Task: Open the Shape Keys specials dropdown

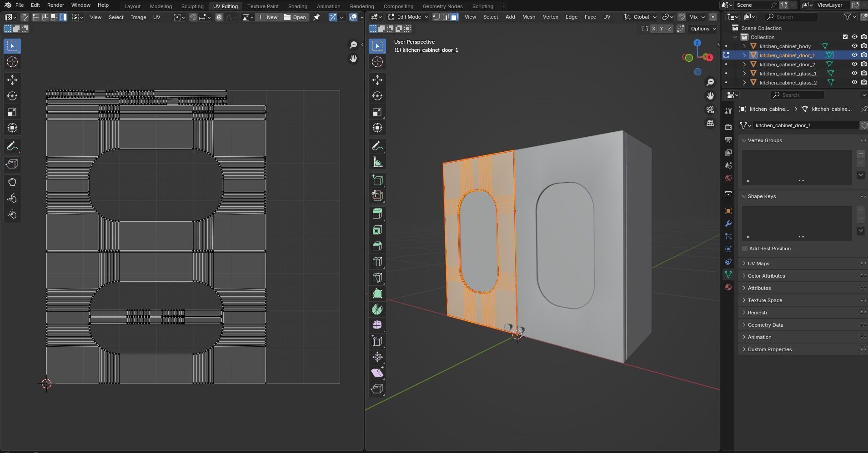Action: tap(861, 231)
